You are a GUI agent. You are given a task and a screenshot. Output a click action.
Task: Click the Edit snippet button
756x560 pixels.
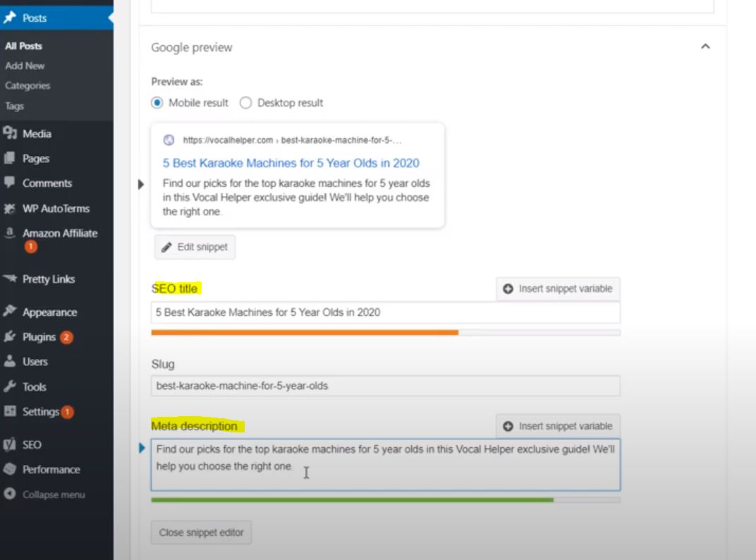point(194,247)
